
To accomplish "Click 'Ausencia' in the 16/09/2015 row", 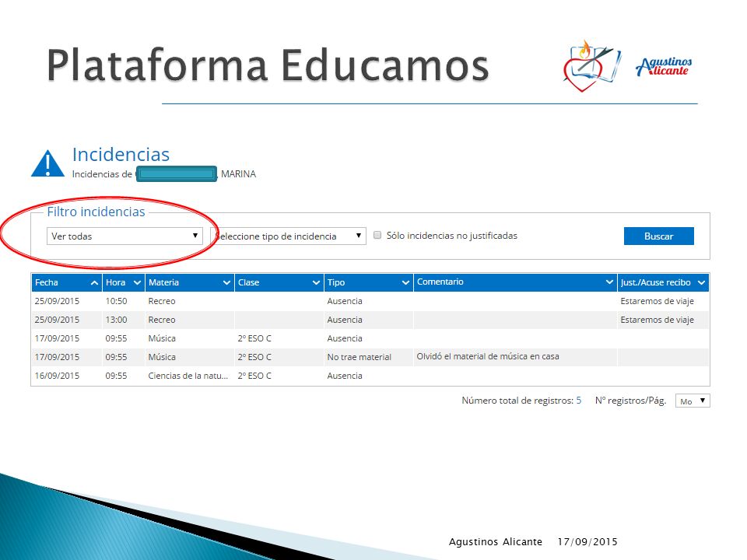I will [345, 376].
